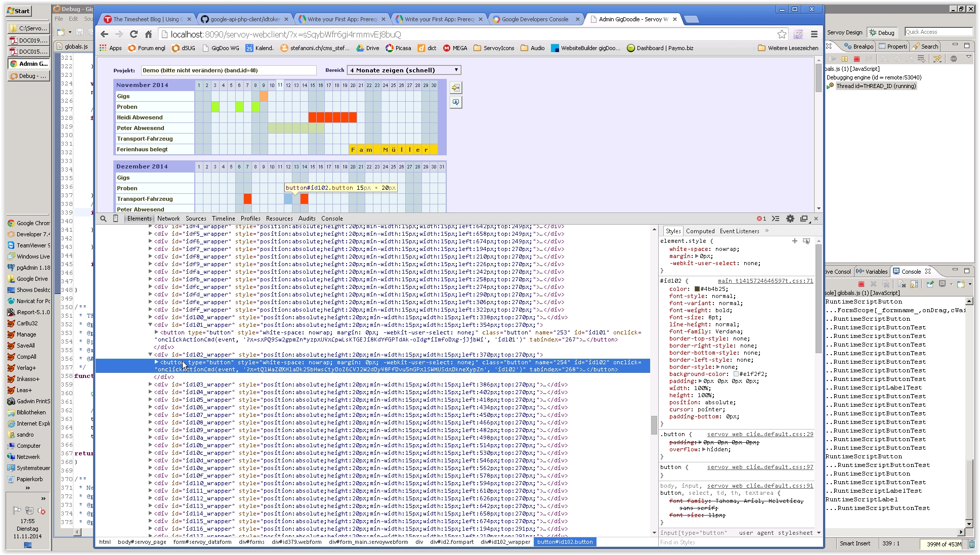Click the Network panel tab

tap(169, 218)
